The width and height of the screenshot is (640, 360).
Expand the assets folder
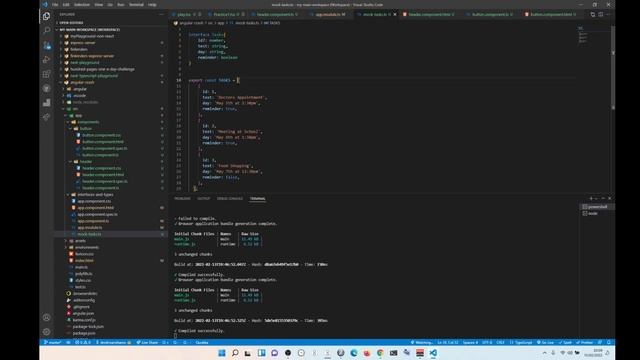pyautogui.click(x=80, y=241)
